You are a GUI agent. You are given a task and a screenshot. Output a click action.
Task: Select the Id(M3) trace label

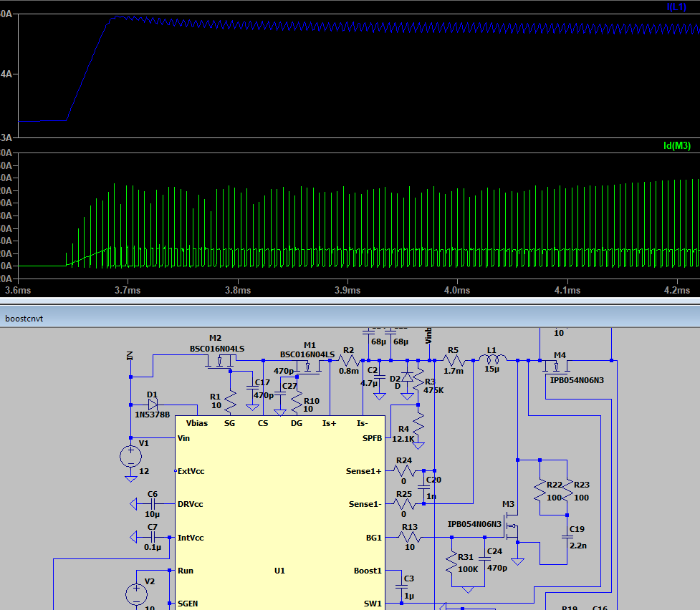[677, 145]
